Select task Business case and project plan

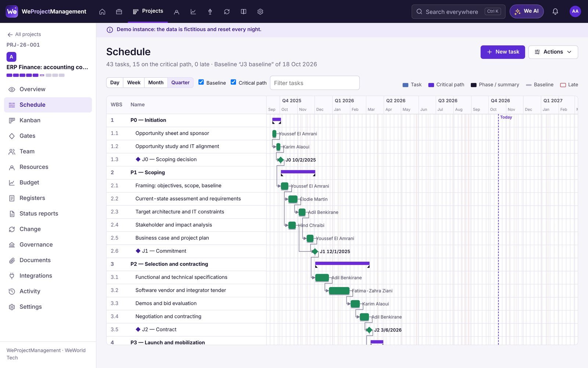(186, 238)
